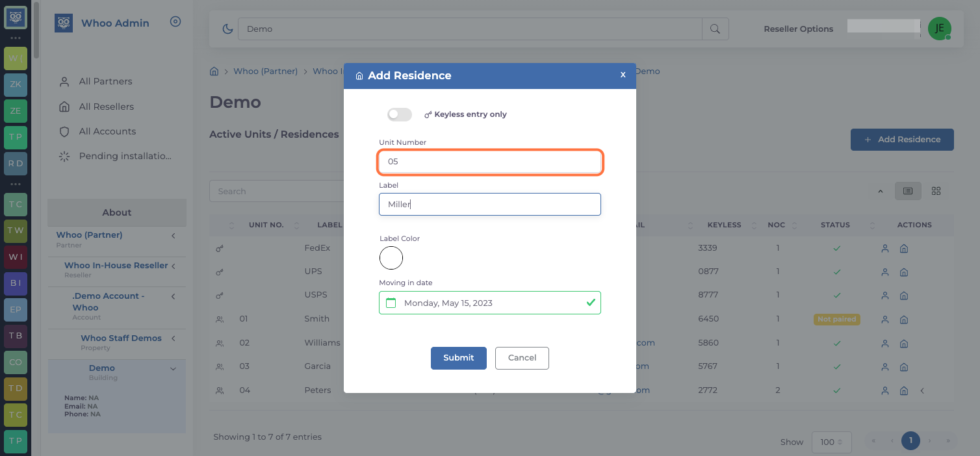
Task: Sort by the STATUS column header
Action: coord(835,225)
